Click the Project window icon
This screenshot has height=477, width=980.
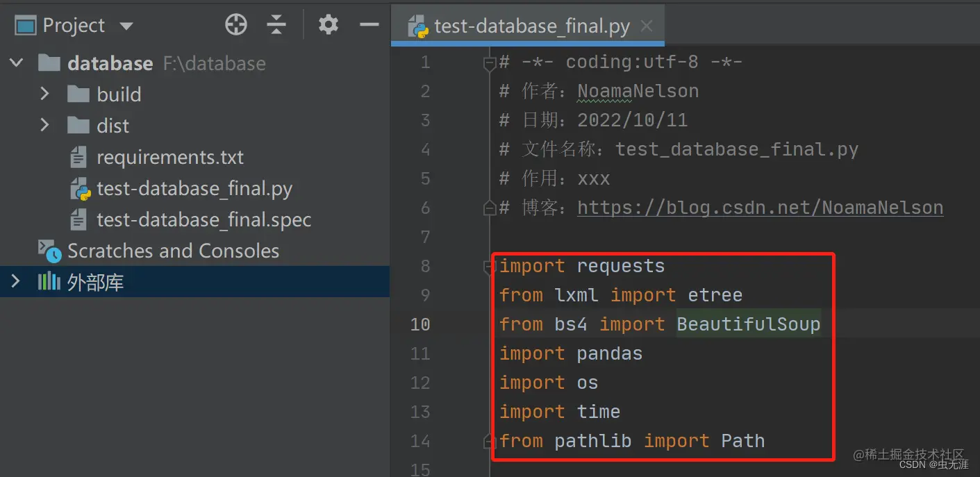25,26
